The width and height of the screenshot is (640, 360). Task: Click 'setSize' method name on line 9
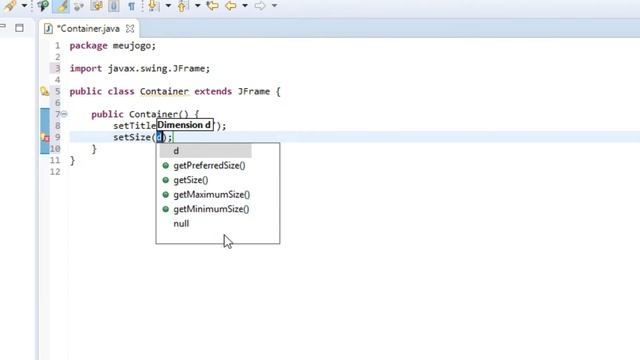click(x=132, y=137)
